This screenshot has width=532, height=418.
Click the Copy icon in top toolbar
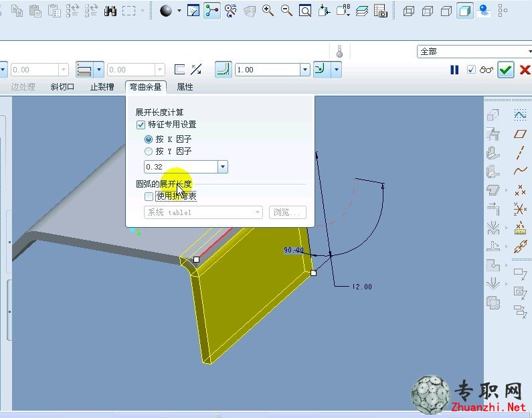(x=17, y=11)
